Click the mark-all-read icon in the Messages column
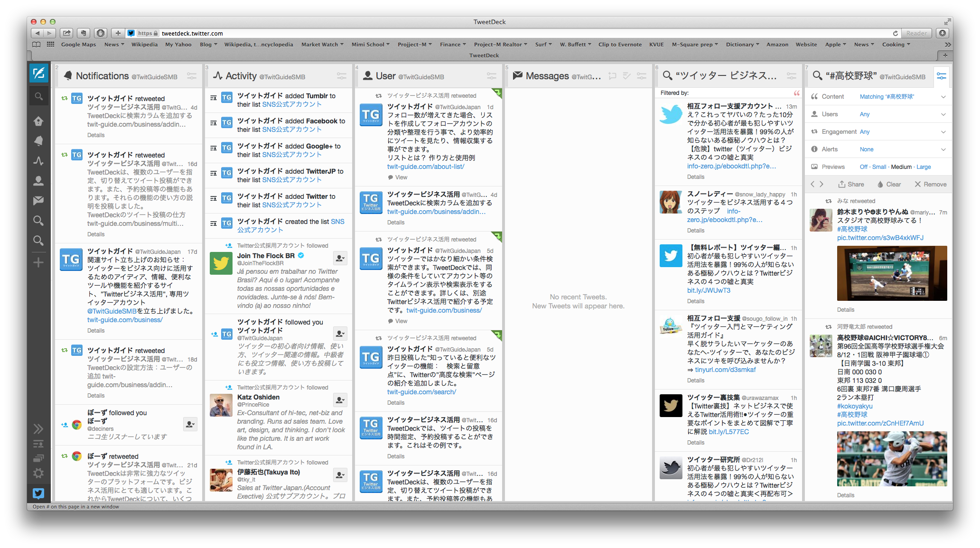This screenshot has width=980, height=548. coord(626,76)
